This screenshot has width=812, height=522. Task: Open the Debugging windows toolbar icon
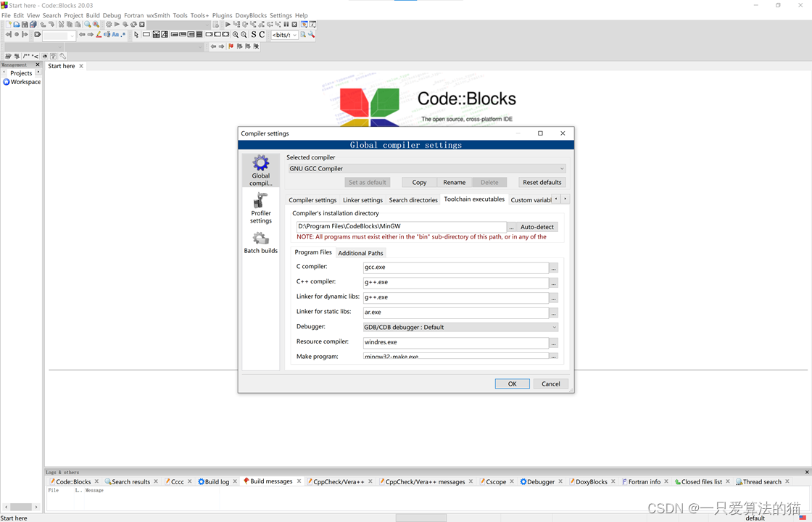pyautogui.click(x=304, y=25)
